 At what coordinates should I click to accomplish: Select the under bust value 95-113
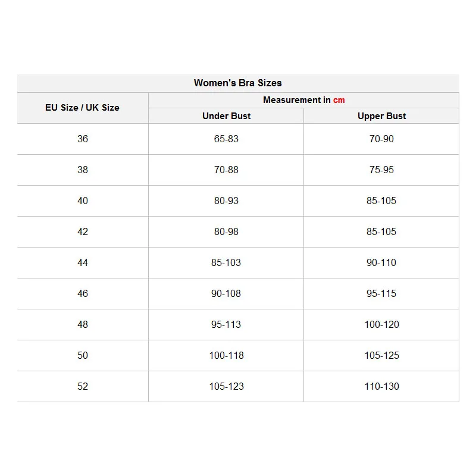coord(226,324)
